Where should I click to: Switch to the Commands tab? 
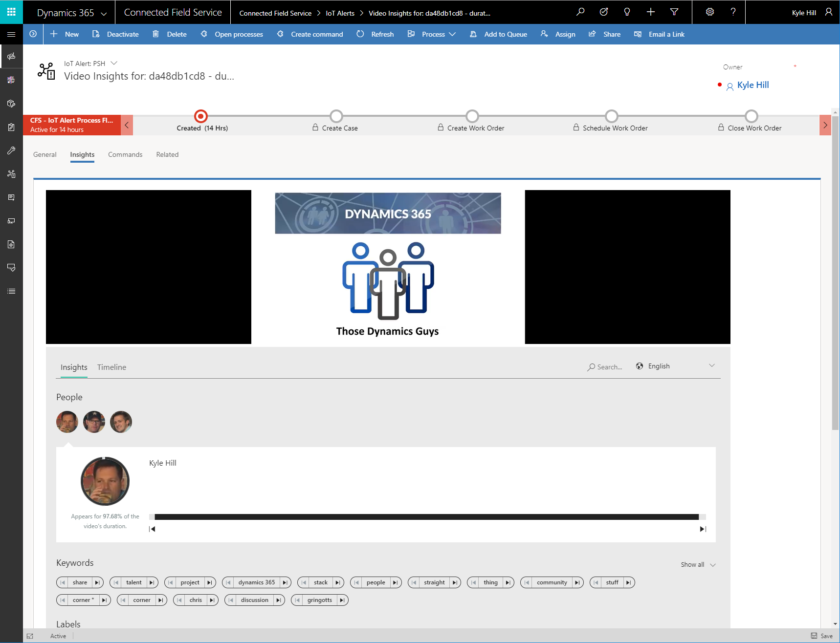(x=125, y=154)
